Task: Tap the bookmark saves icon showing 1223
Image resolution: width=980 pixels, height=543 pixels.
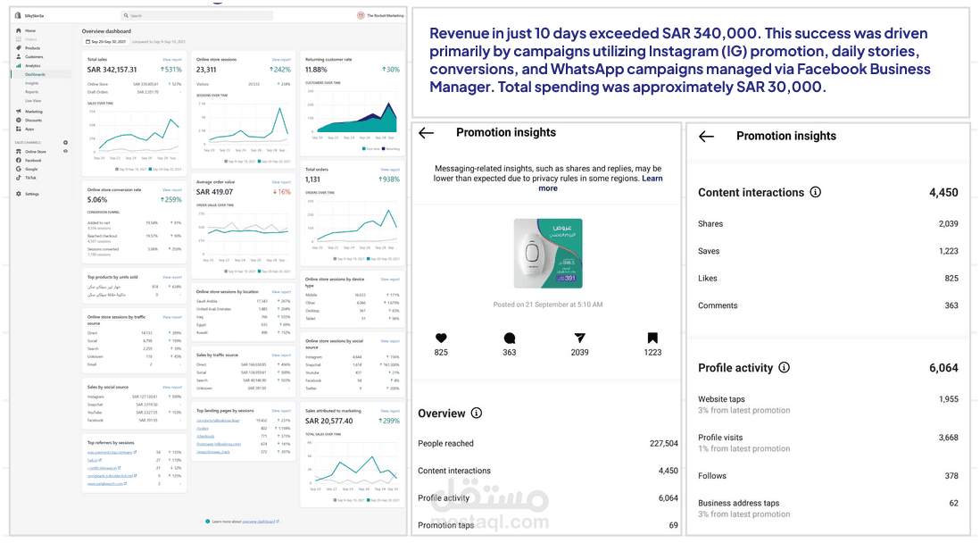Action: pyautogui.click(x=652, y=338)
